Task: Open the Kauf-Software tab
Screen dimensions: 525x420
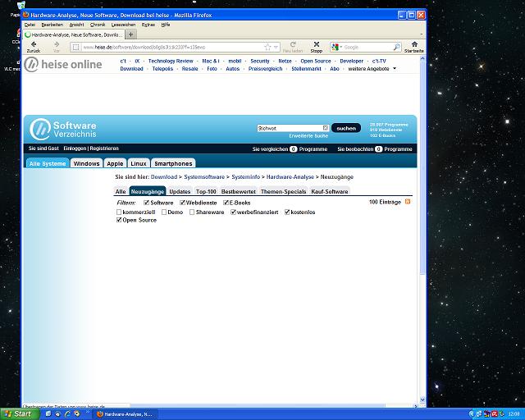Action: [x=330, y=192]
